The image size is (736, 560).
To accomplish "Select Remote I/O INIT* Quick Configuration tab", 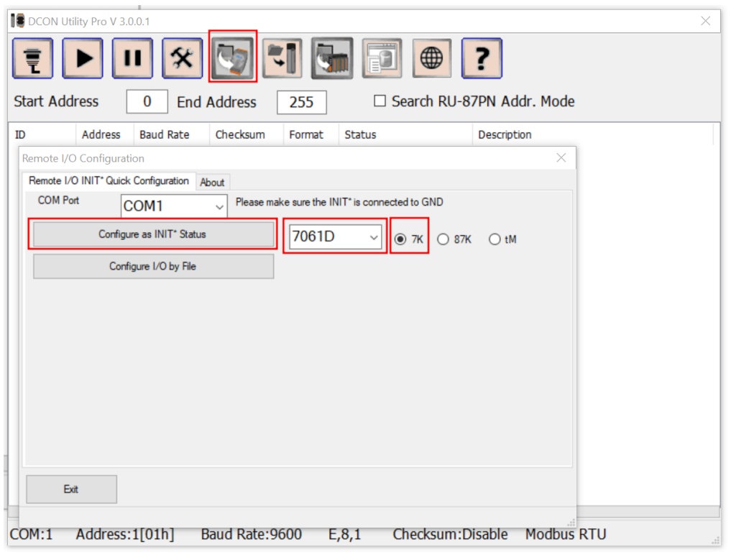I will click(x=109, y=180).
